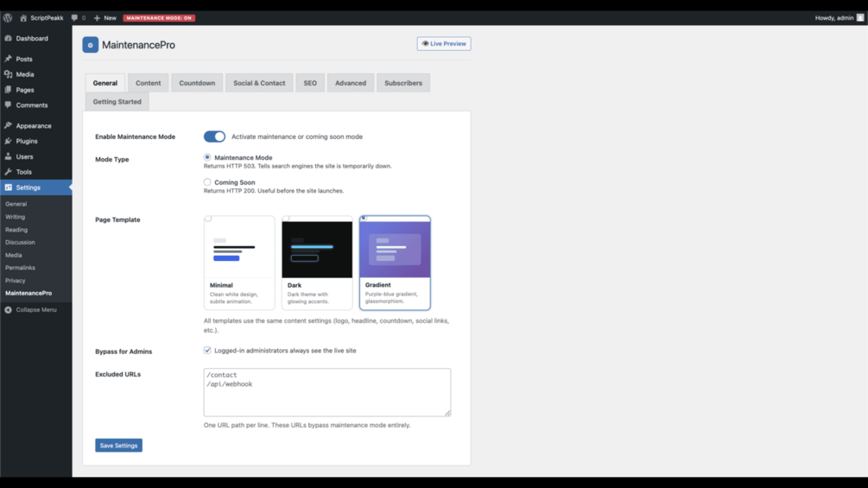The height and width of the screenshot is (488, 868).
Task: Open General under Settings submenu
Action: click(x=16, y=204)
